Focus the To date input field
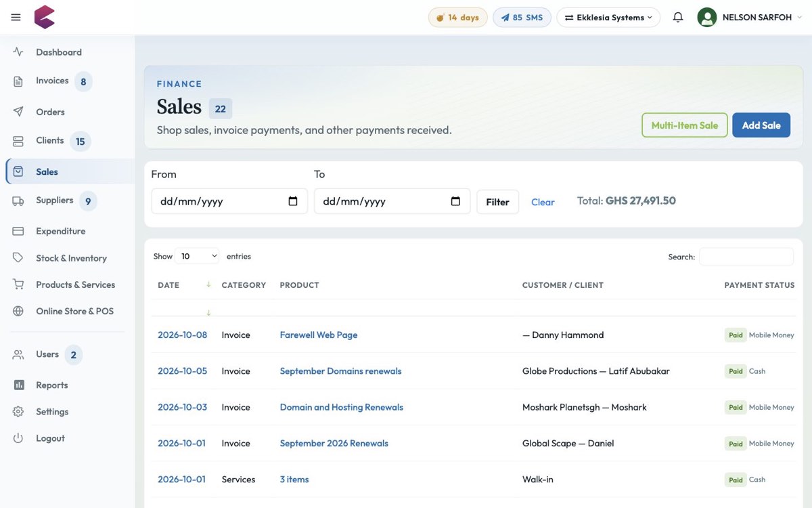The image size is (812, 508). [x=392, y=201]
